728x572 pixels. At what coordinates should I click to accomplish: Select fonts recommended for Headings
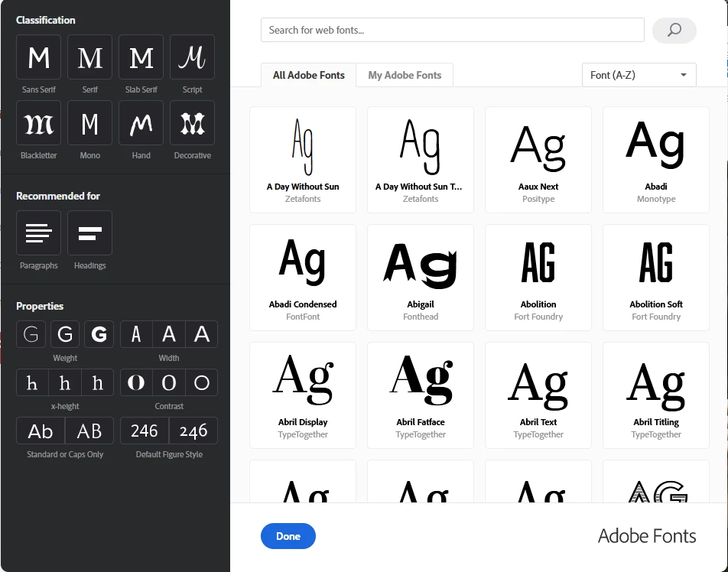(x=89, y=233)
